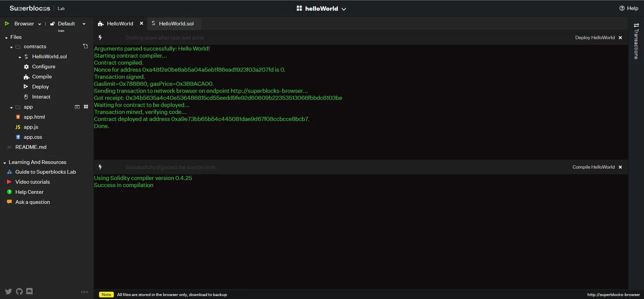This screenshot has height=299, width=644.
Task: Click the yellow Note badge
Action: (106, 294)
